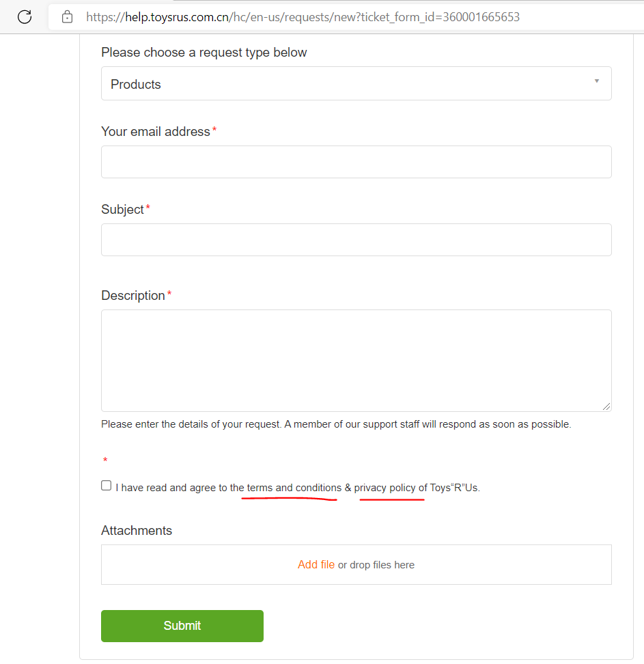Click the Attachments section heading
This screenshot has width=644, height=664.
(137, 530)
